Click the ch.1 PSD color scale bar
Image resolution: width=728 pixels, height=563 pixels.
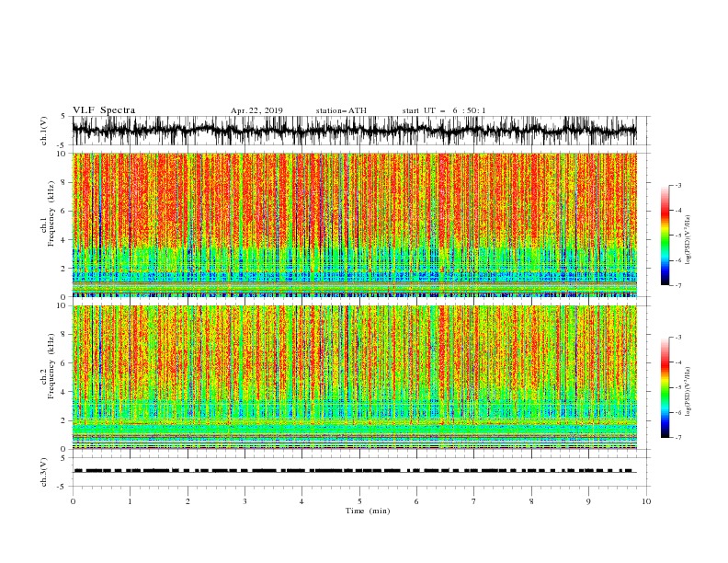[x=665, y=236]
